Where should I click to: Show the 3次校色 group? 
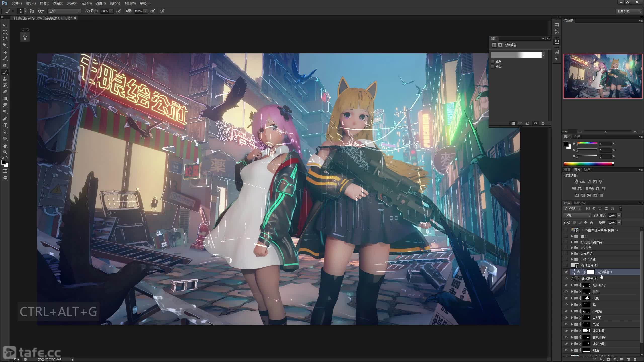566,248
